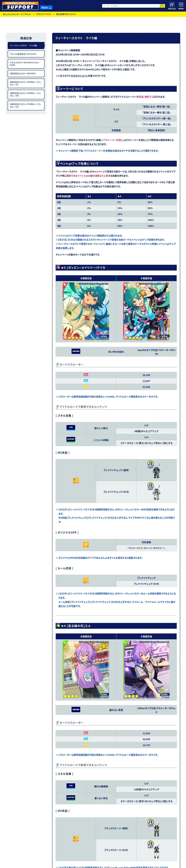
Task: Click the room costume icon
Action: pyautogui.click(x=86, y=580)
